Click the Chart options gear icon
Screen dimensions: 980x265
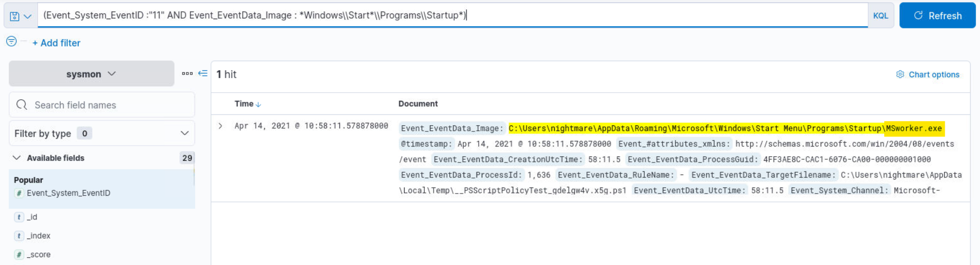[900, 75]
